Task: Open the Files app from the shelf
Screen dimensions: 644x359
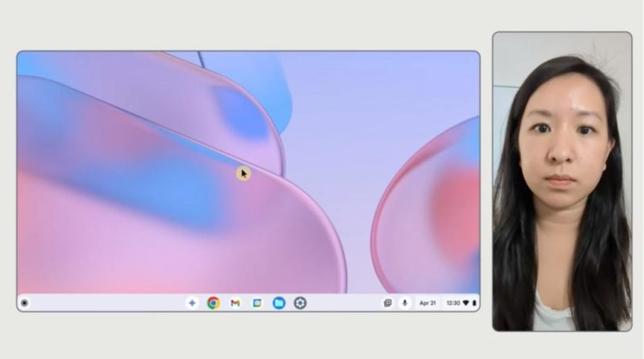Action: [279, 303]
